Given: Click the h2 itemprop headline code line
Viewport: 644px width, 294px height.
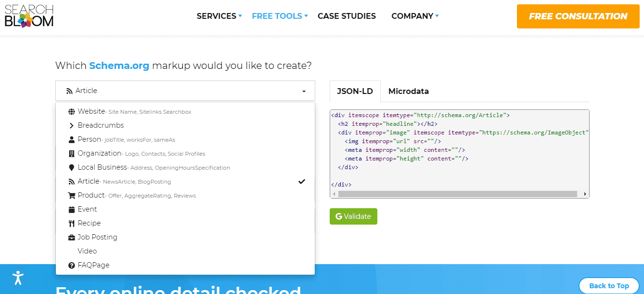Looking at the screenshot, I should click(x=387, y=124).
